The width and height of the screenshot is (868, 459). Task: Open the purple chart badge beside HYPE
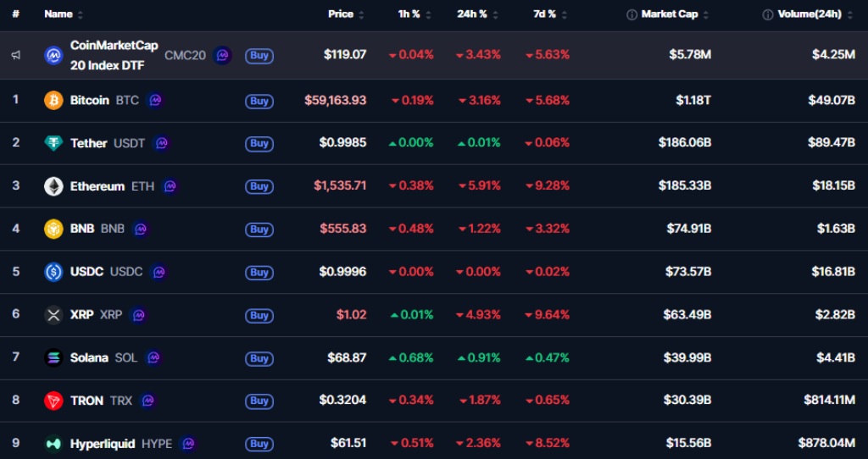click(x=188, y=444)
